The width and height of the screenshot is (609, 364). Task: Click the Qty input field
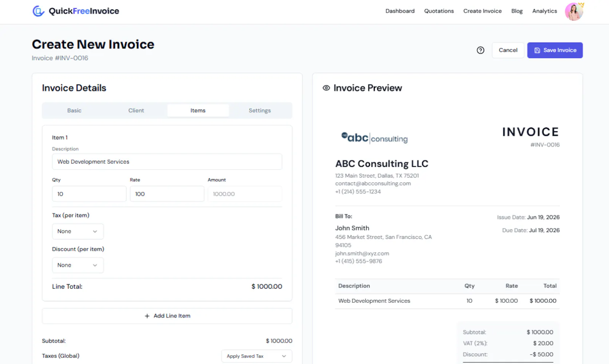pos(89,194)
